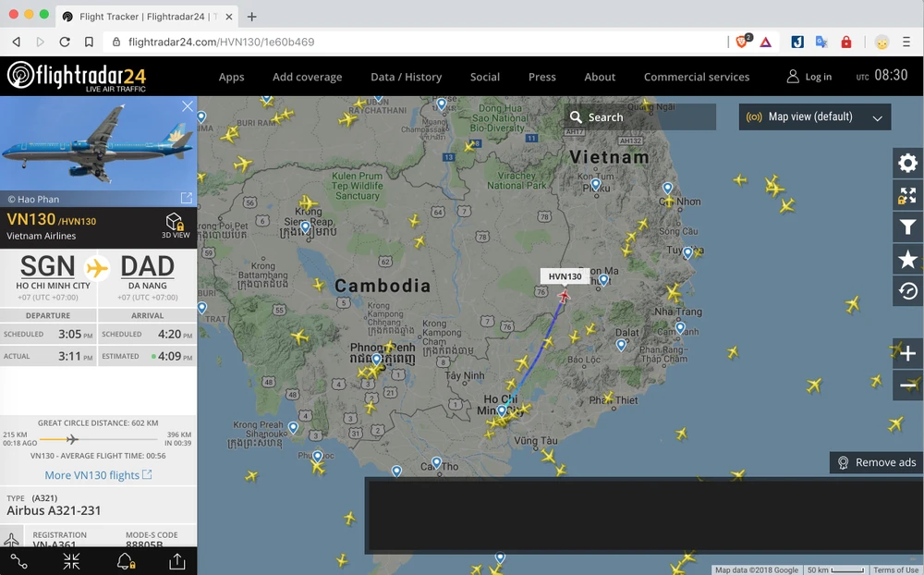This screenshot has height=575, width=924.
Task: Click the locked fullscreen map icon
Action: 907,195
